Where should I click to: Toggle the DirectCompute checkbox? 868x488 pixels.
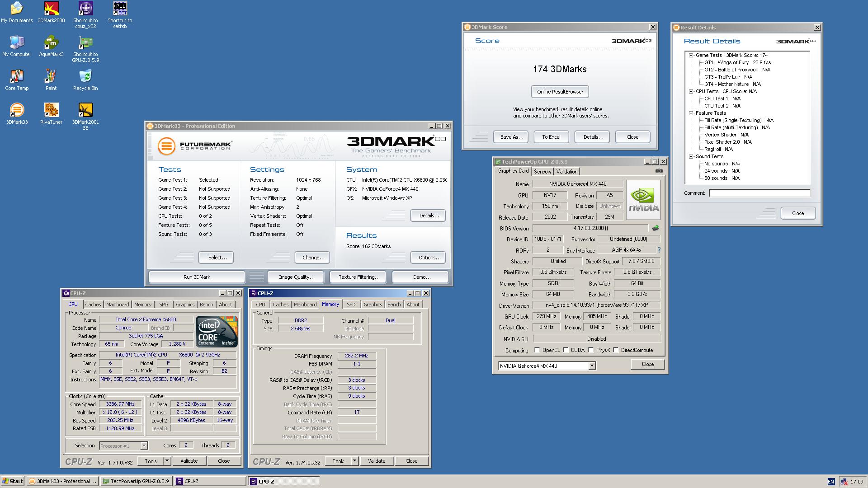coord(616,350)
